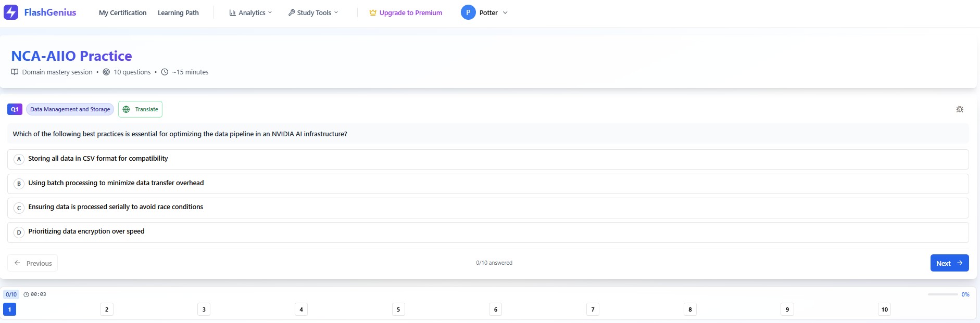Open the FlashGenius home link text
This screenshot has width=980, height=323.
click(50, 12)
